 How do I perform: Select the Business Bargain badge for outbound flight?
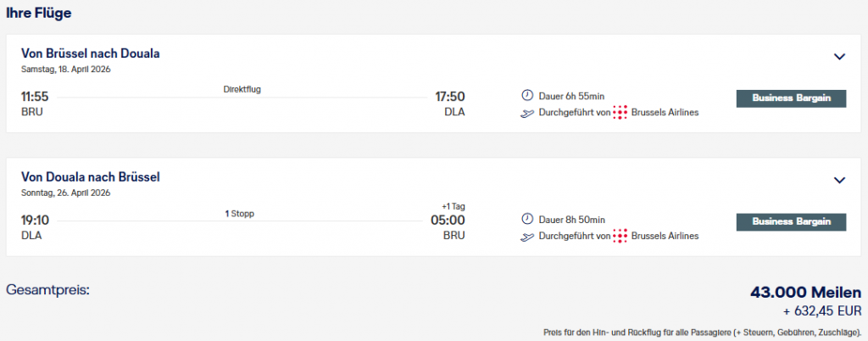pos(791,98)
